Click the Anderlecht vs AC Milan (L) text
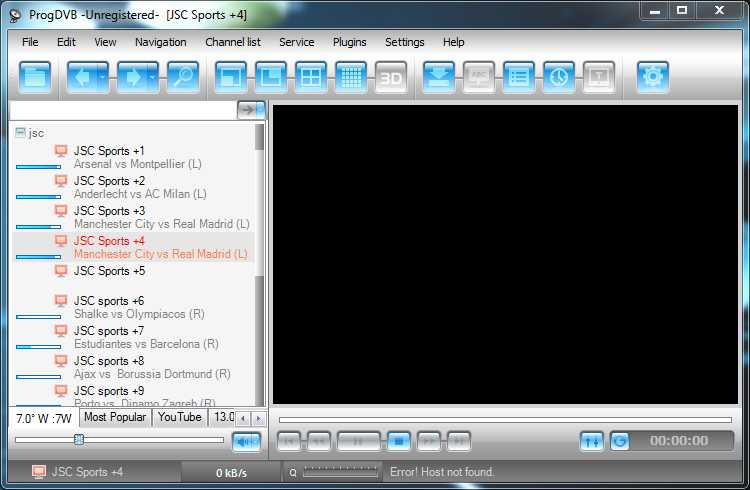Screen dimensions: 750x490 [x=140, y=194]
